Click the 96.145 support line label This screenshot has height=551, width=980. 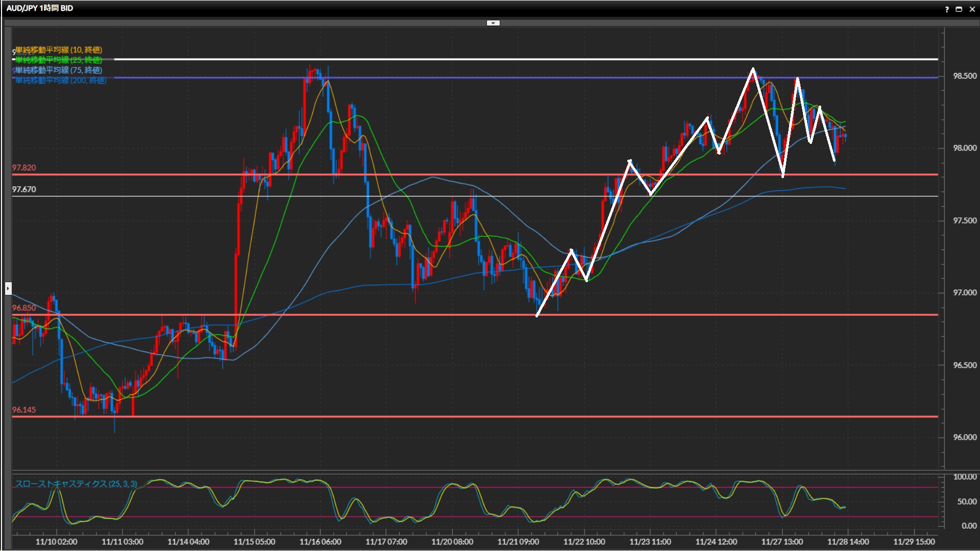tap(24, 410)
